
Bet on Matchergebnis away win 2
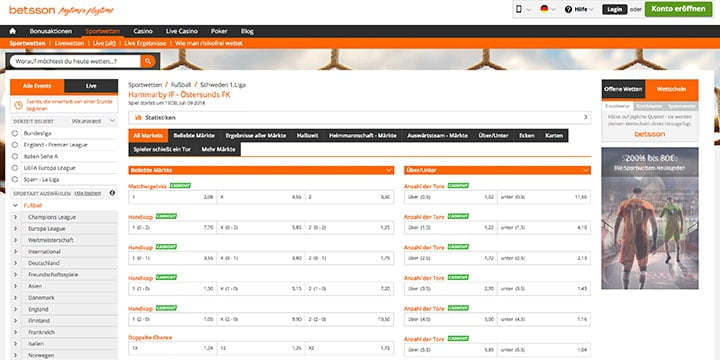[x=349, y=197]
